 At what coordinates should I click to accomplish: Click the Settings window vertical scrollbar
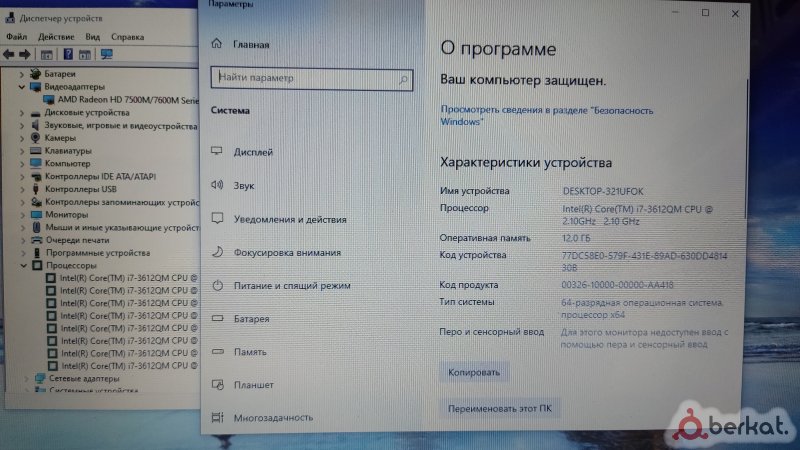click(x=746, y=148)
